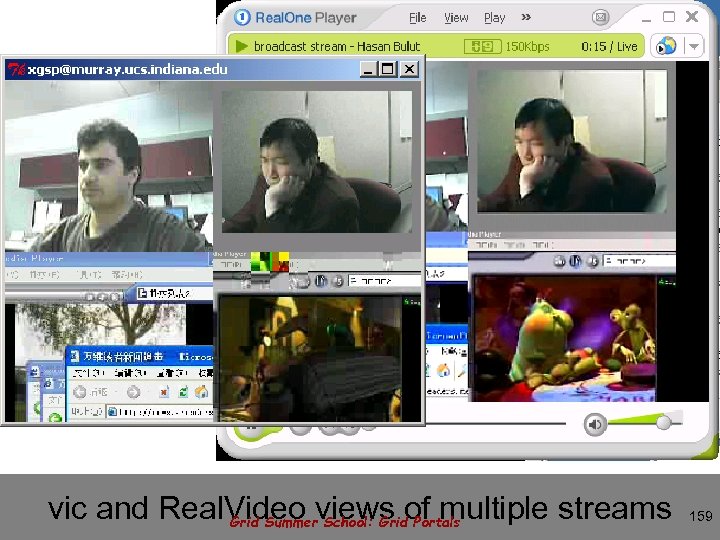This screenshot has width=720, height=540.
Task: Select the clip title 'broadcast stream - Hasan Bulut'
Action: pyautogui.click(x=337, y=46)
